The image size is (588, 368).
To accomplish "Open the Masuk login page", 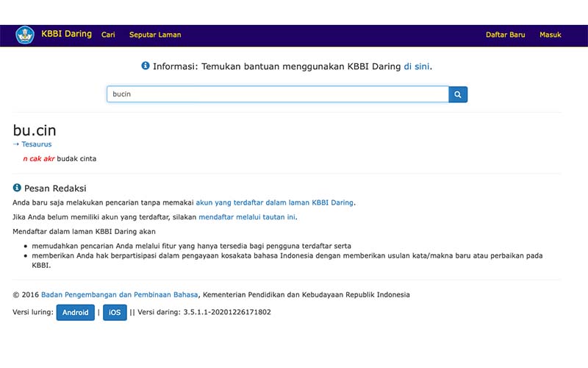I will tap(550, 35).
